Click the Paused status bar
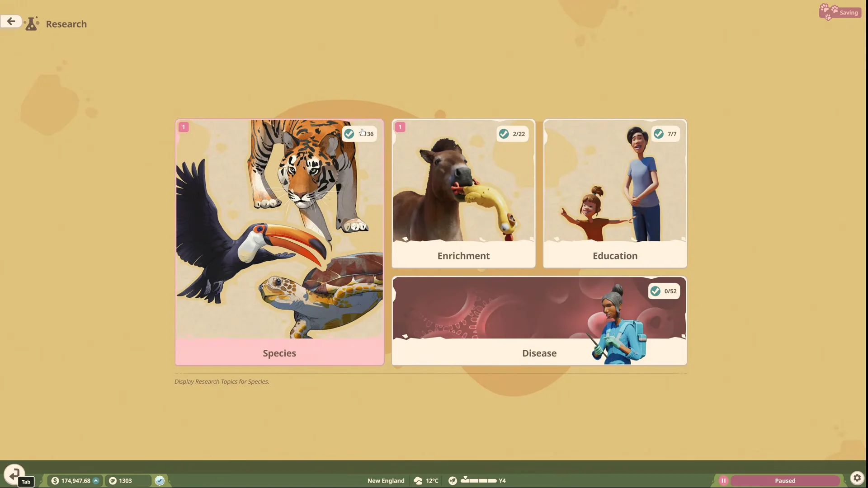 click(x=785, y=481)
